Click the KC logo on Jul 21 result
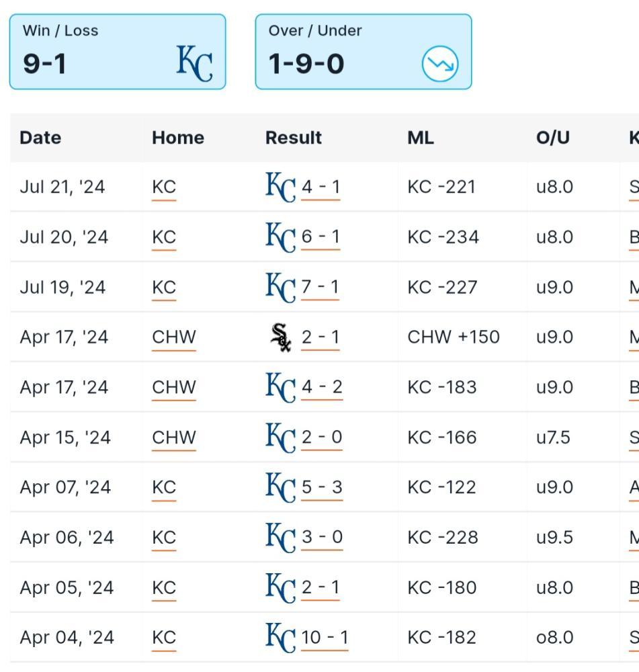Viewport: 639px width, 672px height. (x=281, y=187)
